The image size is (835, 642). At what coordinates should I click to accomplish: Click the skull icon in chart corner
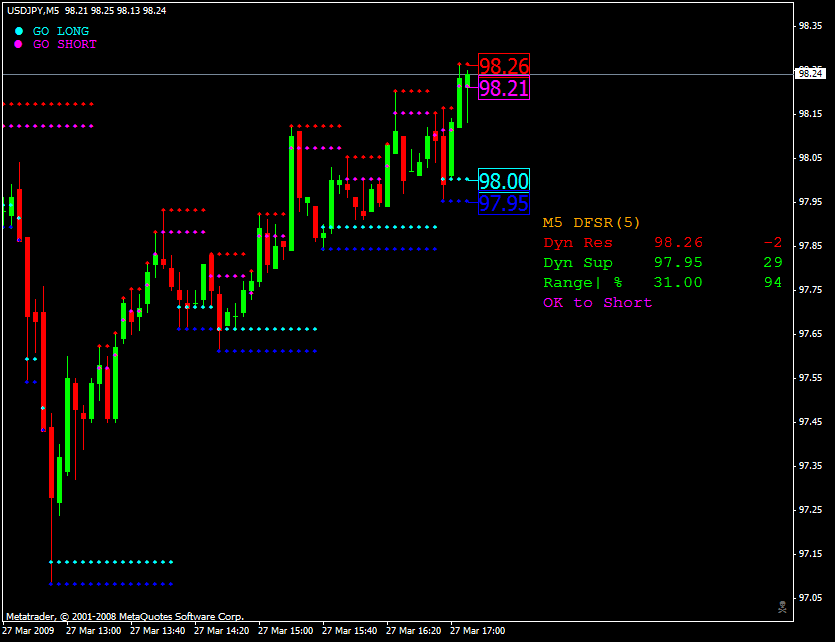[x=782, y=607]
